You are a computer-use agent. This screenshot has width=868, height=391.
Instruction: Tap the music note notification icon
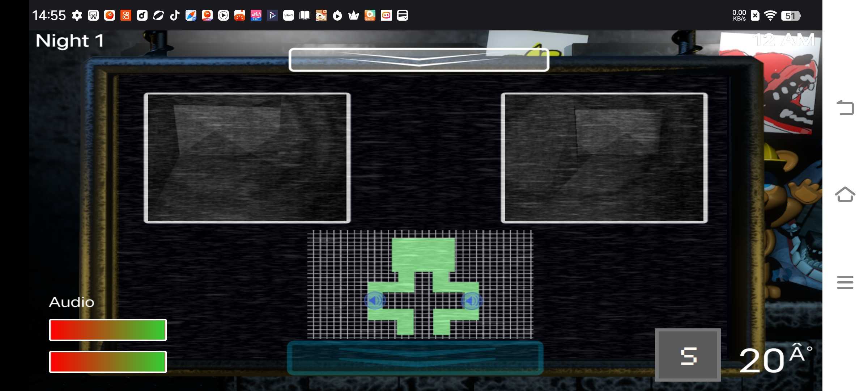click(142, 15)
